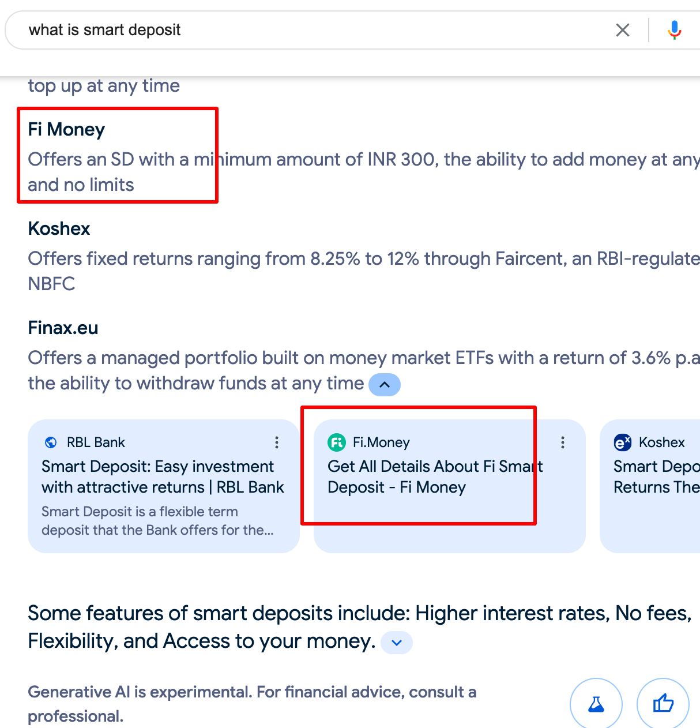
Task: Expand smart deposit features with down chevron
Action: coord(397,643)
